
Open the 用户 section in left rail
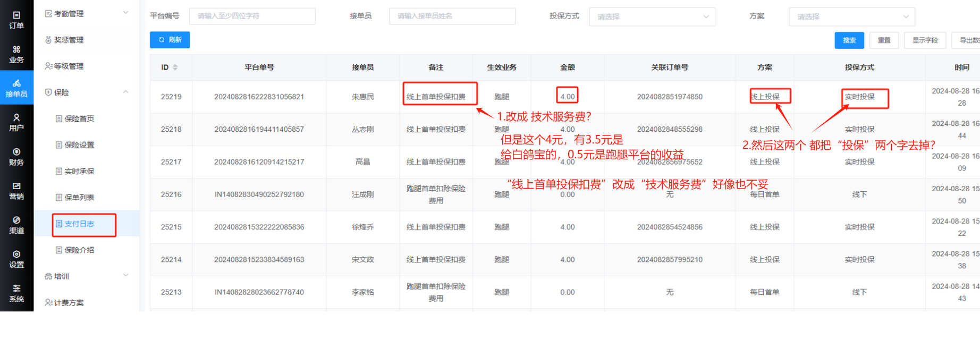pyautogui.click(x=16, y=122)
